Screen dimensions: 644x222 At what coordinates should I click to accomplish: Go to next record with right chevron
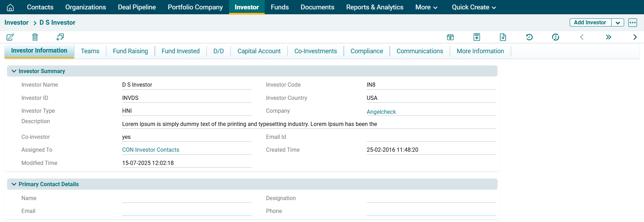pos(635,37)
